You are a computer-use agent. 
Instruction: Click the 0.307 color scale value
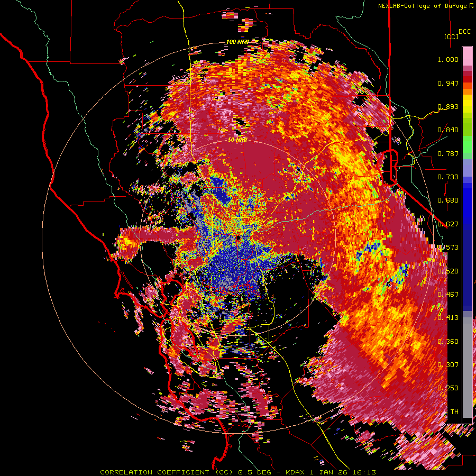tap(448, 364)
